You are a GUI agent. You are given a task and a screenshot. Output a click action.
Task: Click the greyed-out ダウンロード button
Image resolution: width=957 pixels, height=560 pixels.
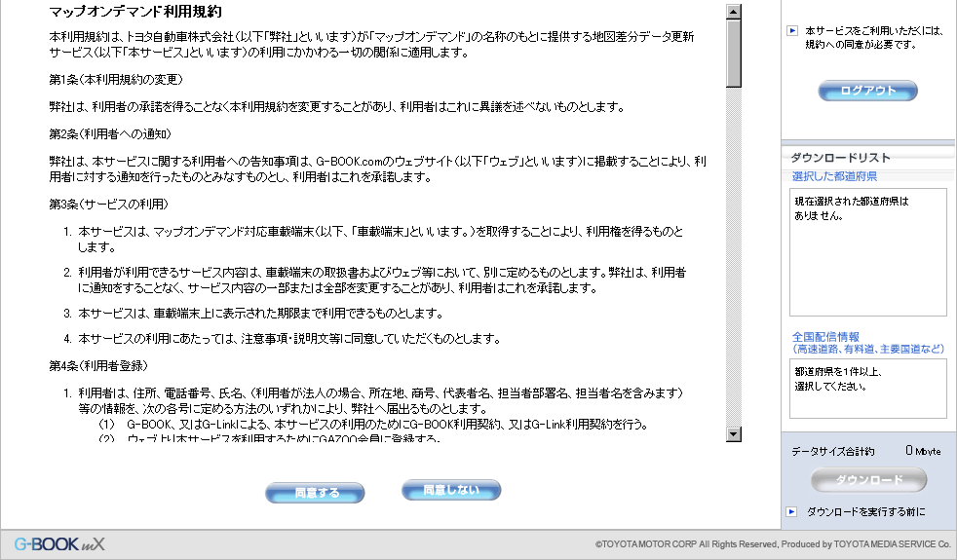coord(868,479)
